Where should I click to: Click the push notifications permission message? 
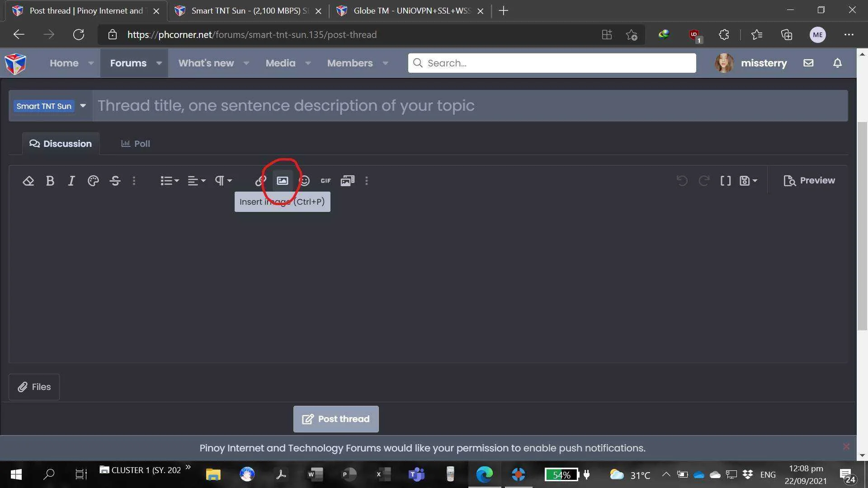[x=422, y=448]
